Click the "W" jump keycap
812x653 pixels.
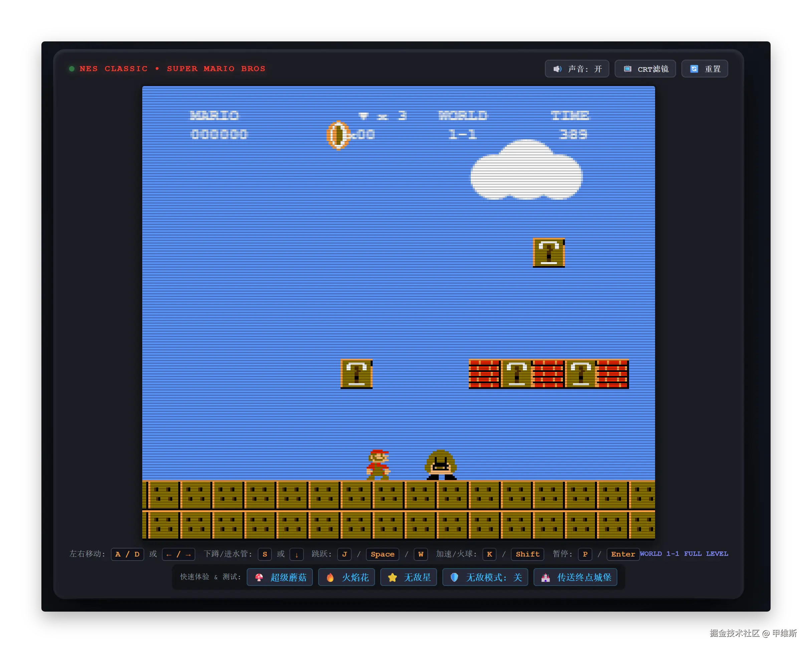point(421,554)
